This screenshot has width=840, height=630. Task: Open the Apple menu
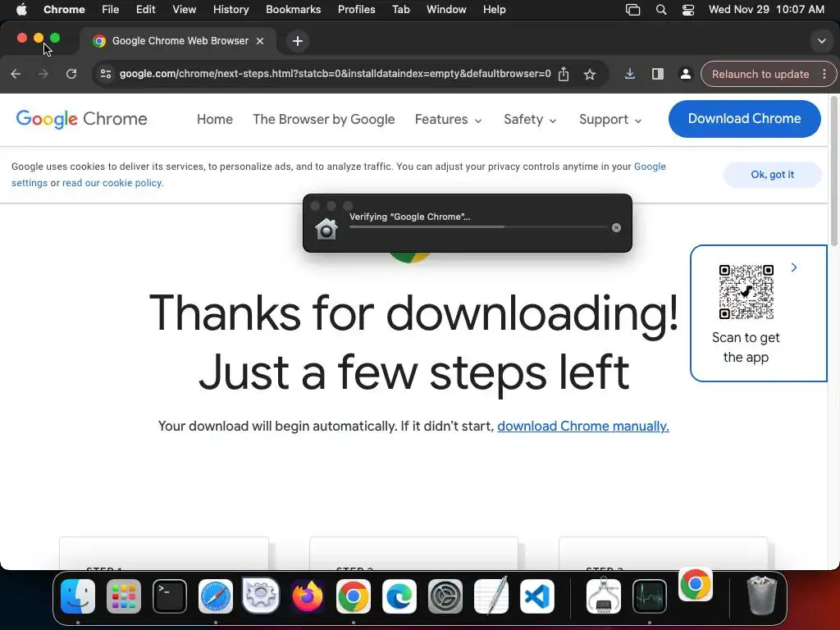(21, 10)
